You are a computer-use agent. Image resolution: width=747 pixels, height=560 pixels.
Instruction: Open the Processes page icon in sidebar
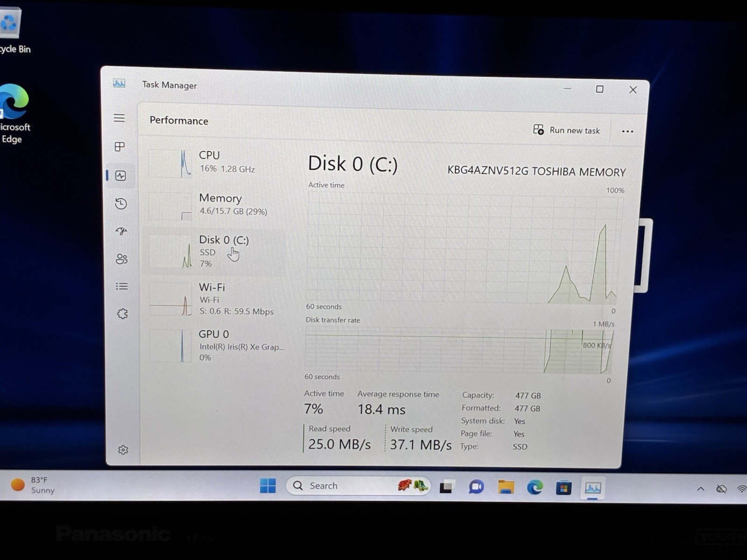coord(120,147)
